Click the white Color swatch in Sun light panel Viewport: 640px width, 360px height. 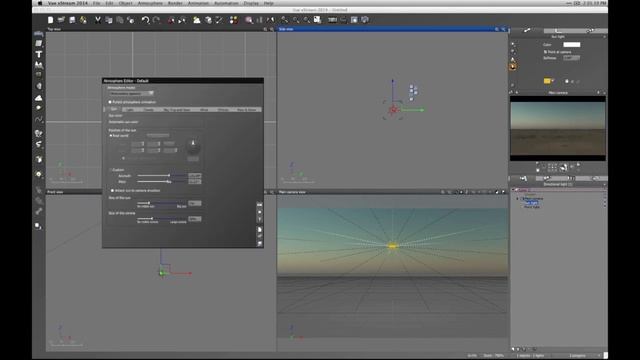point(571,44)
